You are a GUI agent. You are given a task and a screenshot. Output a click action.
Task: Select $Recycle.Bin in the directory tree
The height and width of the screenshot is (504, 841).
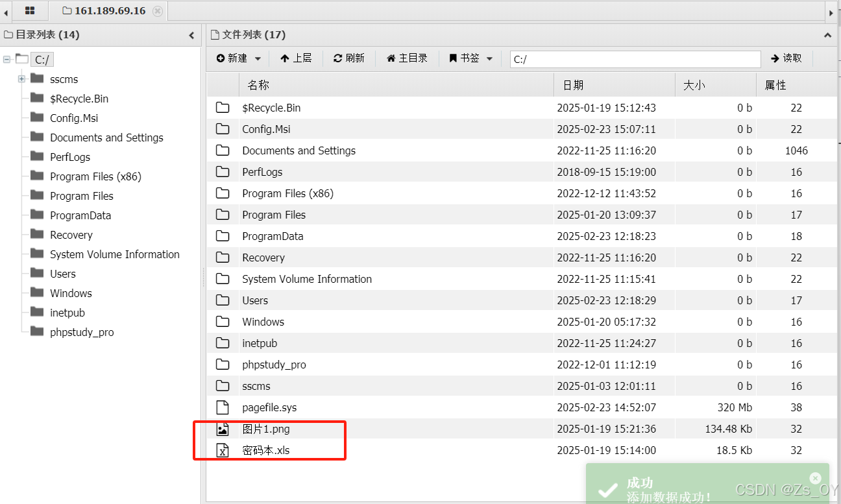79,99
